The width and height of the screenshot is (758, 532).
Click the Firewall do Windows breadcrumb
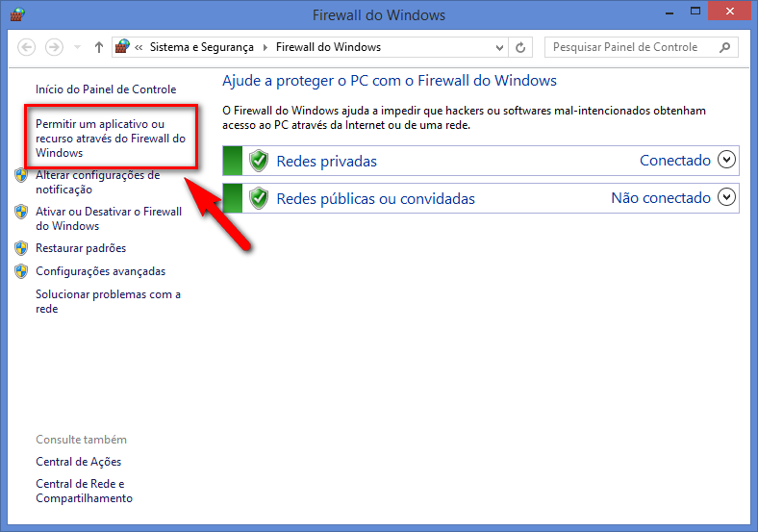328,47
